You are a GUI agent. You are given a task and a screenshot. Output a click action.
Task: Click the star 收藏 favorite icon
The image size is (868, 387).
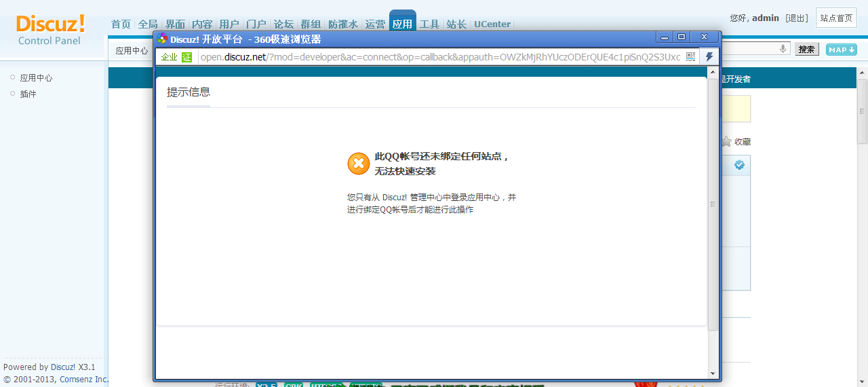[726, 141]
